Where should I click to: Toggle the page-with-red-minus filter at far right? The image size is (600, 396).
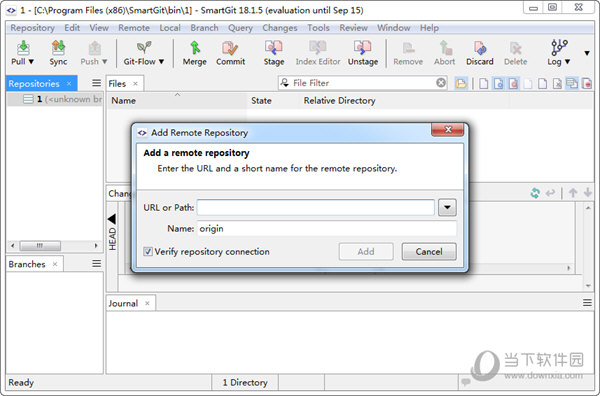pos(587,83)
